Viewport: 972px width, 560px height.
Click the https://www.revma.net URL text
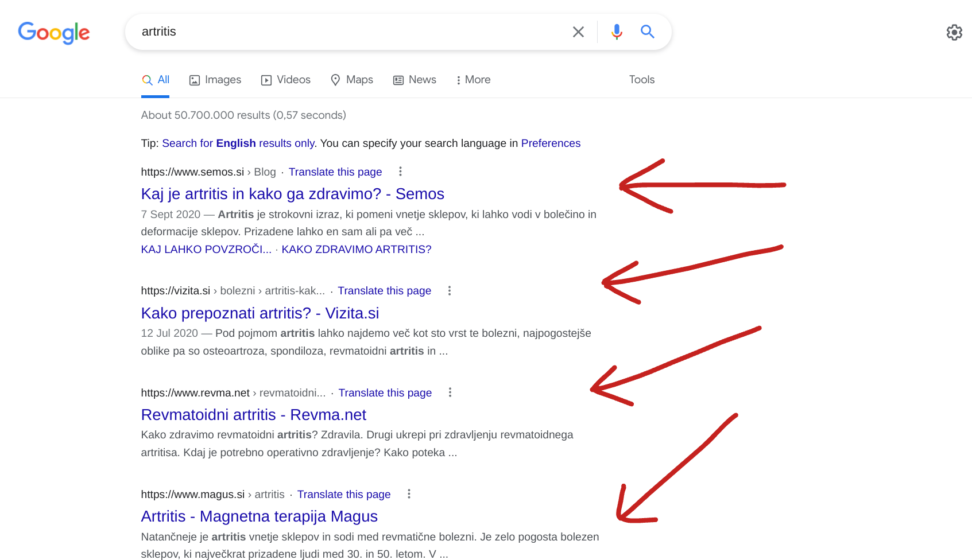coord(195,393)
